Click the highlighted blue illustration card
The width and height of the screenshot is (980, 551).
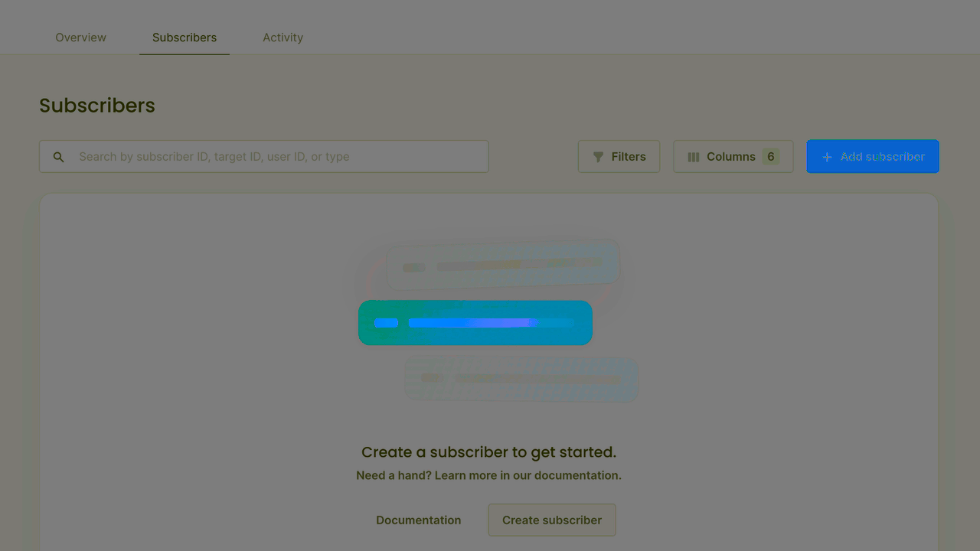point(475,323)
